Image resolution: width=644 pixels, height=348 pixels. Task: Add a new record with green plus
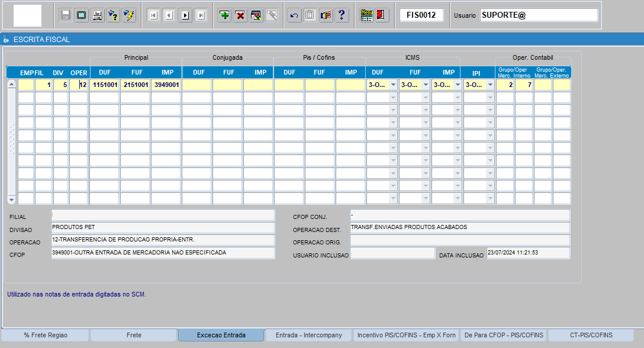(224, 15)
